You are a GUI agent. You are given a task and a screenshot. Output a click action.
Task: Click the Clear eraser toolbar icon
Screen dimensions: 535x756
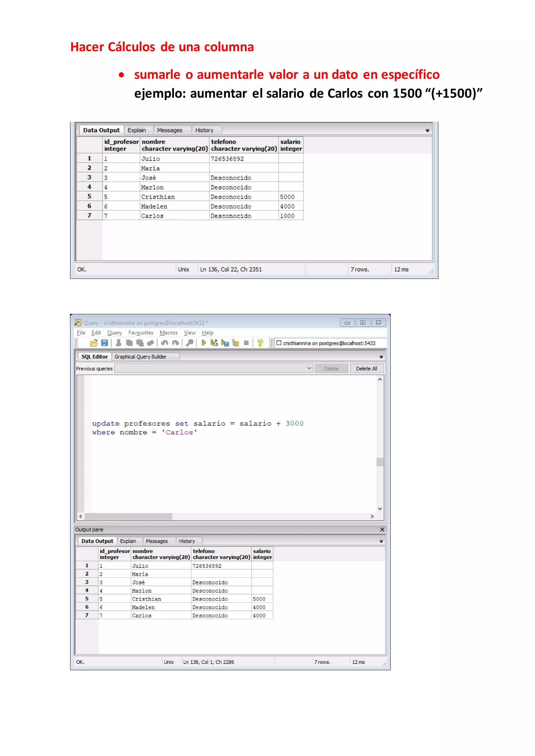click(150, 343)
